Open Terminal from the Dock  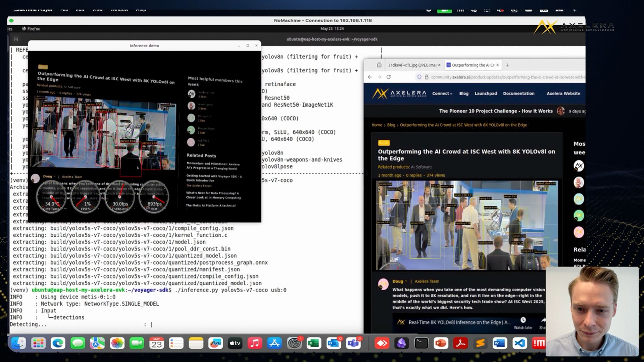point(421,343)
